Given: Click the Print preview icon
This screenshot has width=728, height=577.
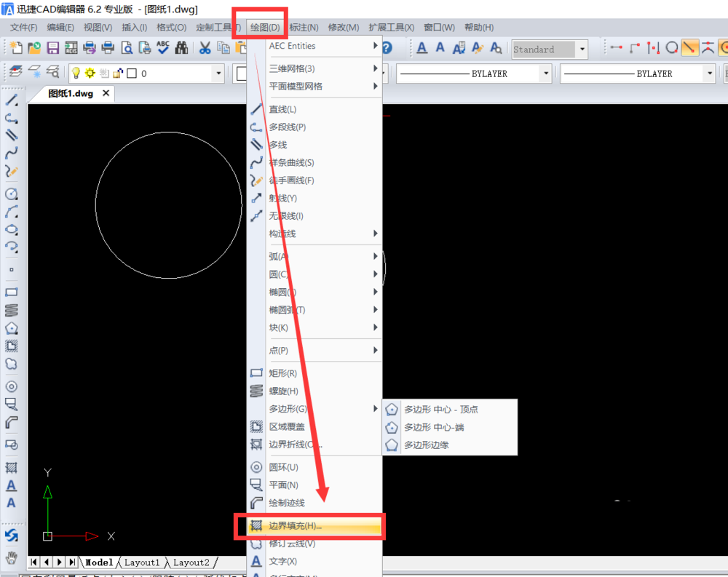Looking at the screenshot, I should point(127,48).
